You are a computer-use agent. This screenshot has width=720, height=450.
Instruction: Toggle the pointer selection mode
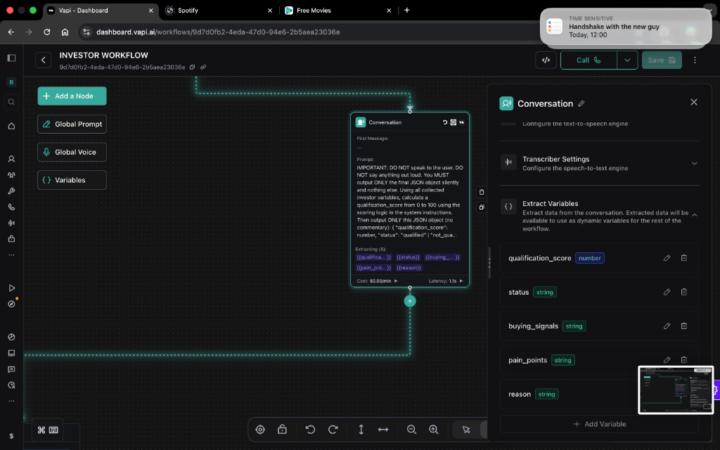coord(466,429)
